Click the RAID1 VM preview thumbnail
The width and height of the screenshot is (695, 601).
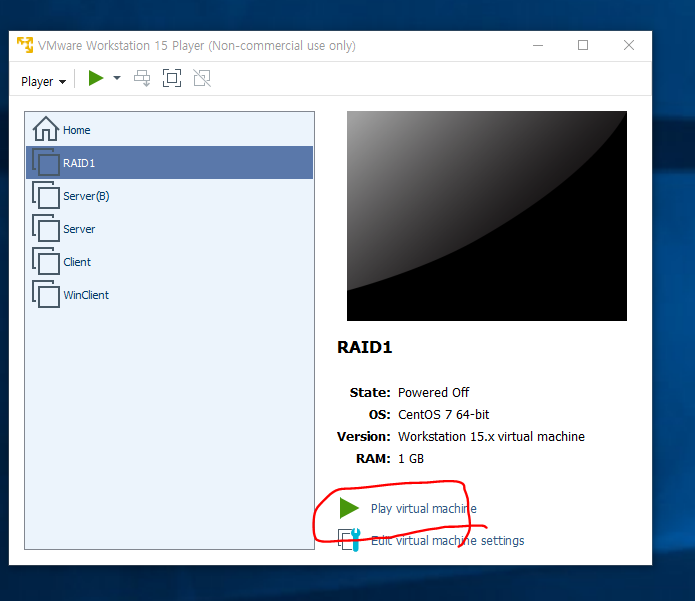[487, 216]
